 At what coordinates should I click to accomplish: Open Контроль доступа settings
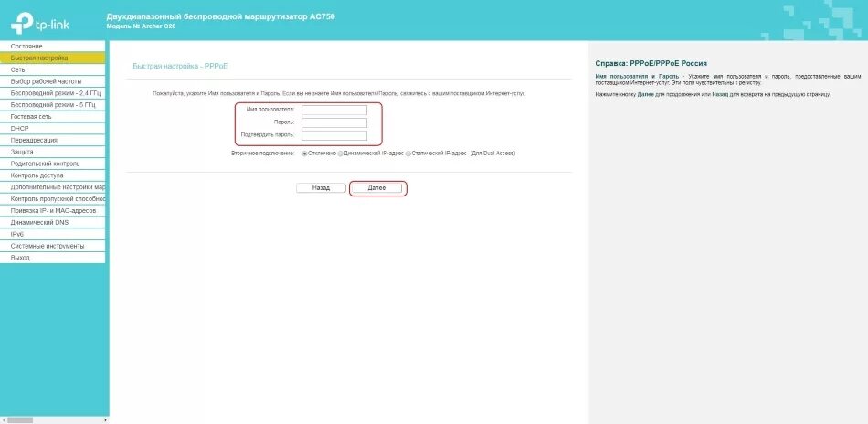coord(53,175)
